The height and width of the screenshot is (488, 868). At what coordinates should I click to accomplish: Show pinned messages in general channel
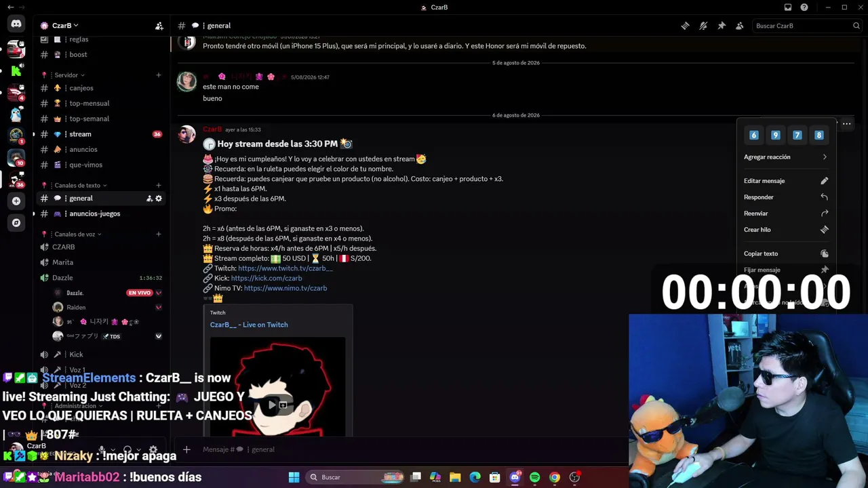coord(722,26)
